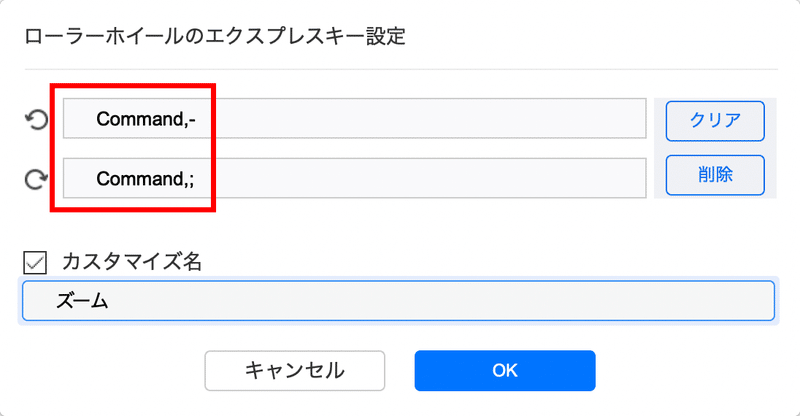Click the "Command,;" text for clockwise rotation
Image resolution: width=800 pixels, height=416 pixels.
[145, 179]
